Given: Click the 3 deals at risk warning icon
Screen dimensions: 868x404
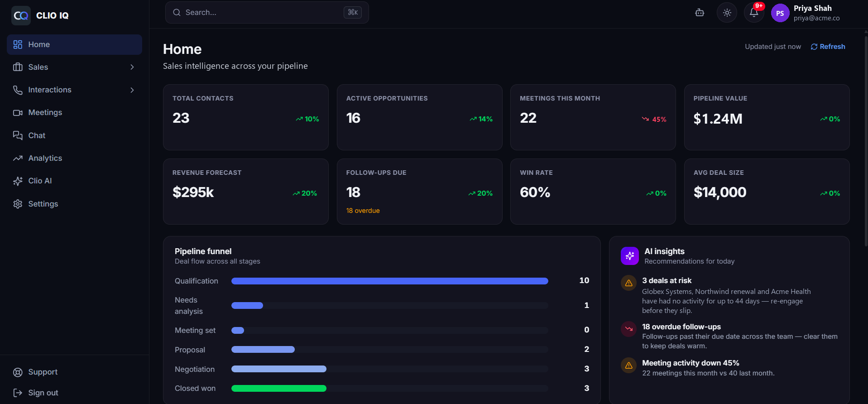Looking at the screenshot, I should (x=628, y=283).
